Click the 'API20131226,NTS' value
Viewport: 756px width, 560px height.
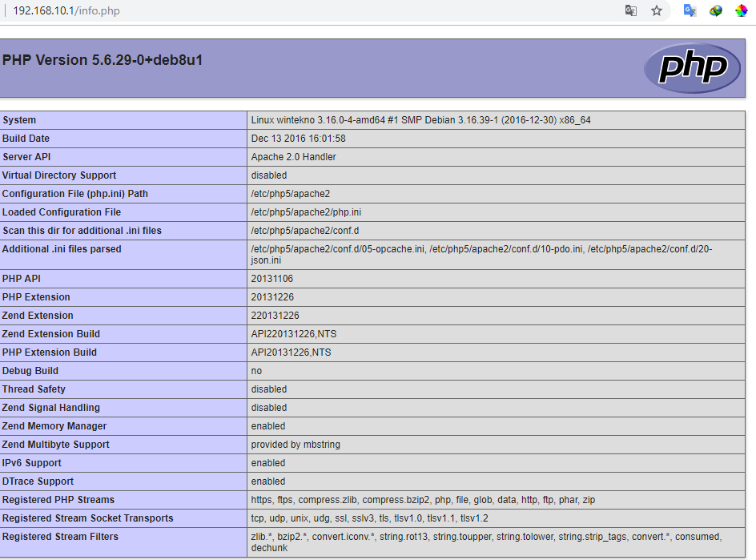[x=291, y=353]
